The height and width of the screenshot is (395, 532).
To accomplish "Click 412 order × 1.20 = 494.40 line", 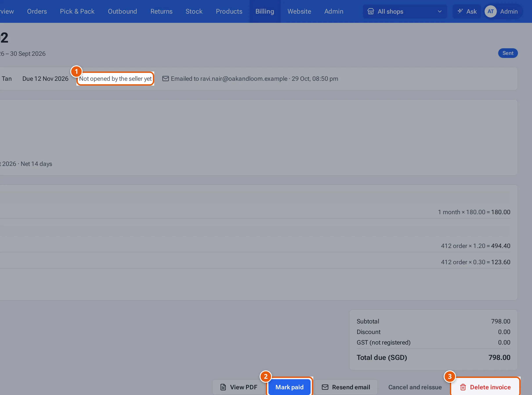I will click(476, 246).
